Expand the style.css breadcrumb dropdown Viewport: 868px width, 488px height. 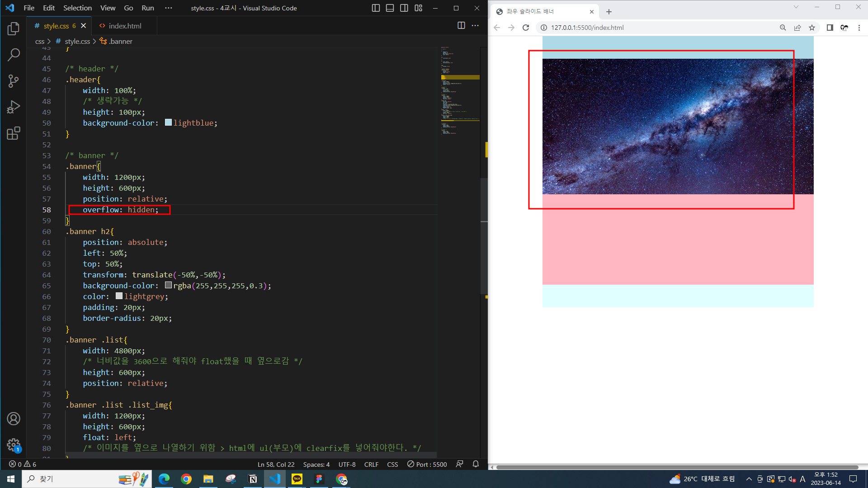[x=77, y=41]
